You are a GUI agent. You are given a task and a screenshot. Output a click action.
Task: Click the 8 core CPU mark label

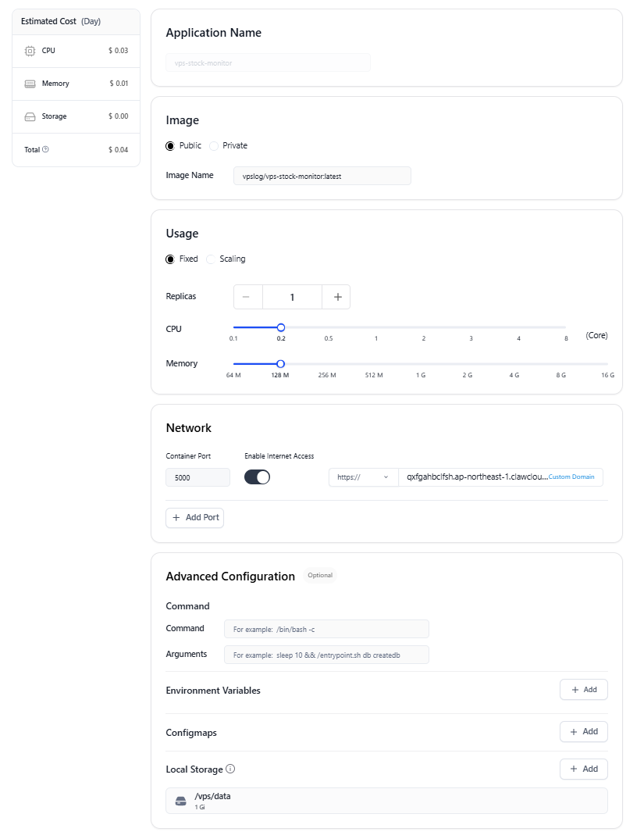click(x=566, y=338)
